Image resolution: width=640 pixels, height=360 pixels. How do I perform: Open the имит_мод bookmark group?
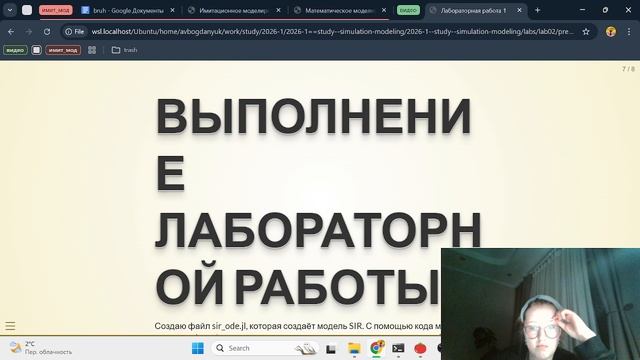pyautogui.click(x=63, y=50)
